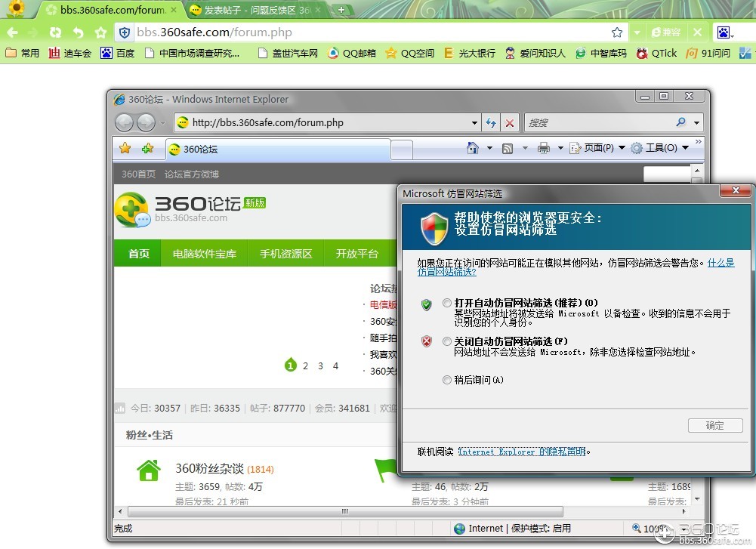Open the 光大银行 bookmark
The width and height of the screenshot is (756, 549).
[470, 53]
